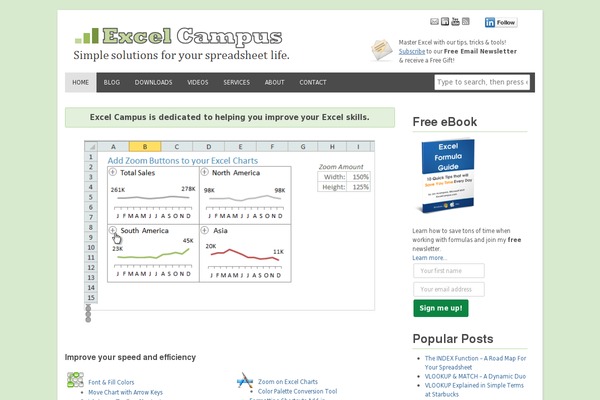Image resolution: width=600 pixels, height=400 pixels.
Task: Click the Free eBook heading
Action: point(445,122)
